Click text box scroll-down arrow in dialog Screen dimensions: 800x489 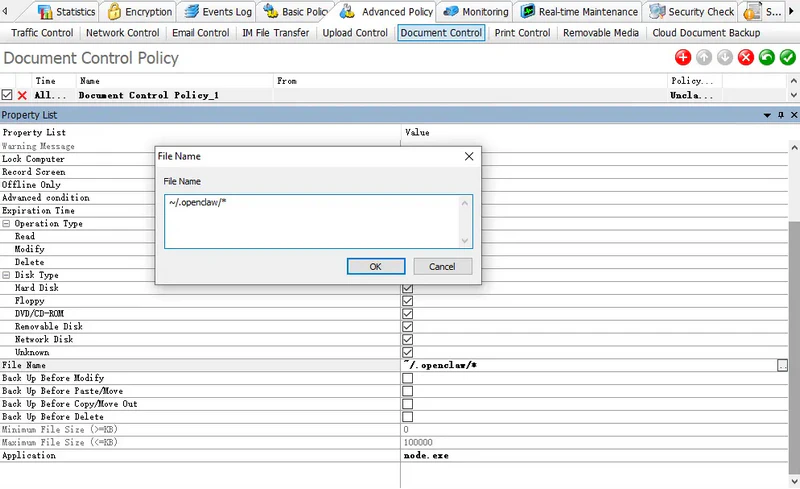464,241
